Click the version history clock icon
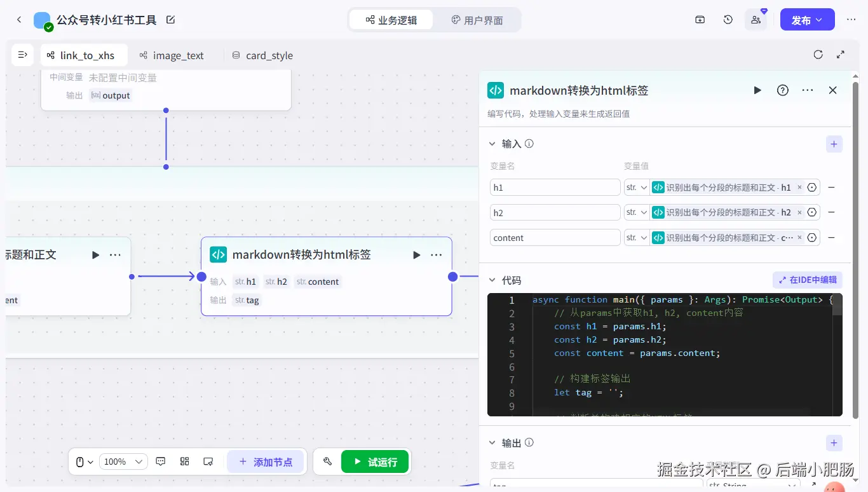868x492 pixels. [x=728, y=20]
